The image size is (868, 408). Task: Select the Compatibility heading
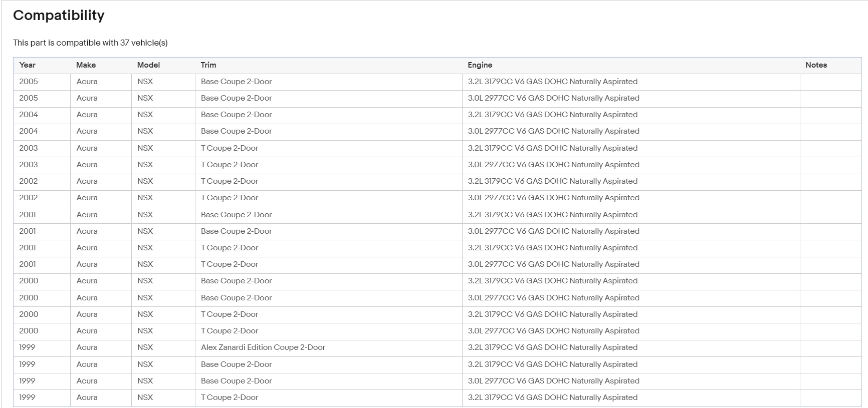(59, 16)
